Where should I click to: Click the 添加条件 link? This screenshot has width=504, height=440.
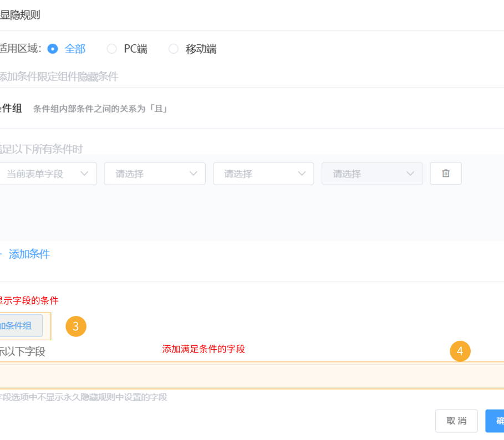pos(29,254)
